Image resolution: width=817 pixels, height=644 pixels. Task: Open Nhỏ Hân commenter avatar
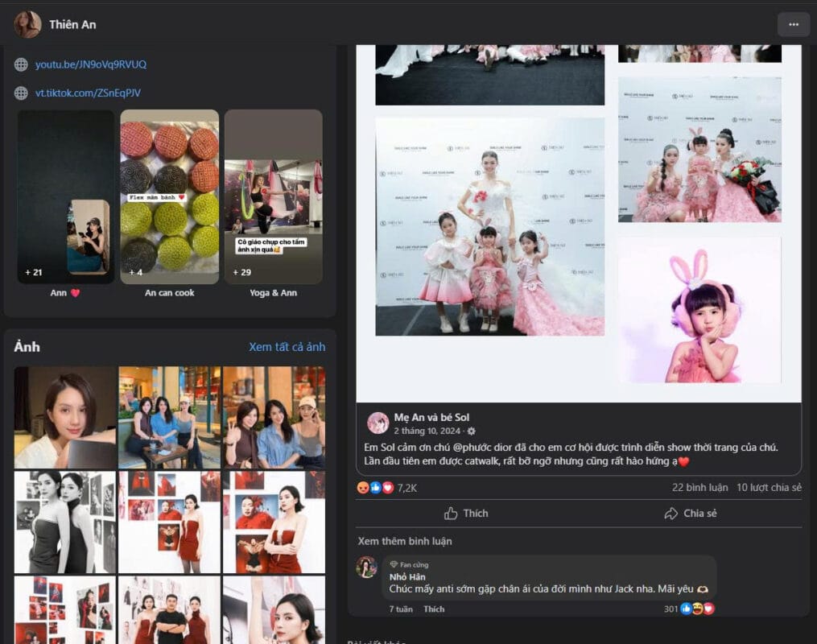[367, 568]
